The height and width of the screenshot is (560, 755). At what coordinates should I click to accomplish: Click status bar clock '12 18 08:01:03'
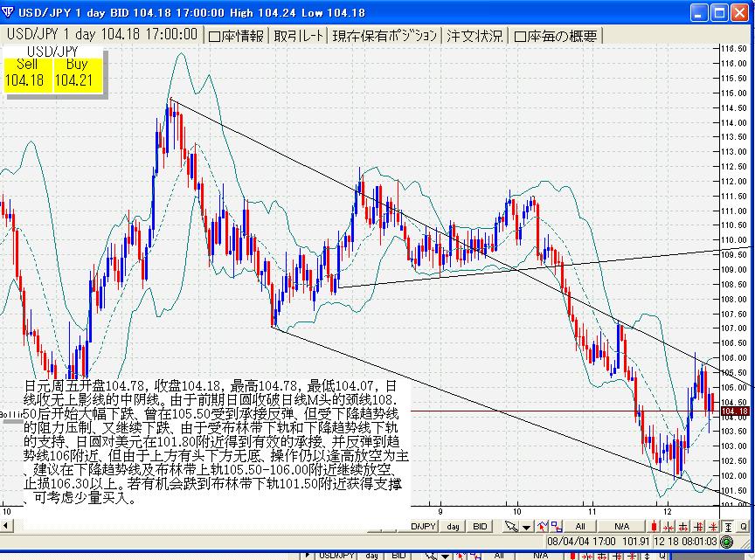685,542
